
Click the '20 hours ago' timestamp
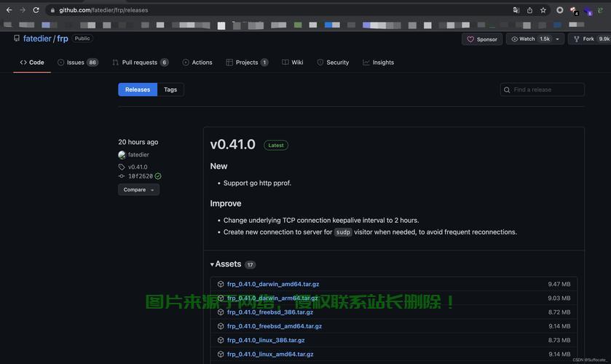click(x=138, y=142)
